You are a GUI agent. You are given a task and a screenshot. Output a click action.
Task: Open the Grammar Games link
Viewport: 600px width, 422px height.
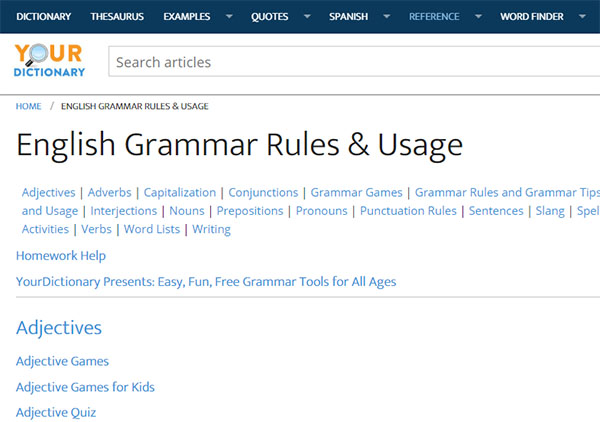click(x=356, y=192)
